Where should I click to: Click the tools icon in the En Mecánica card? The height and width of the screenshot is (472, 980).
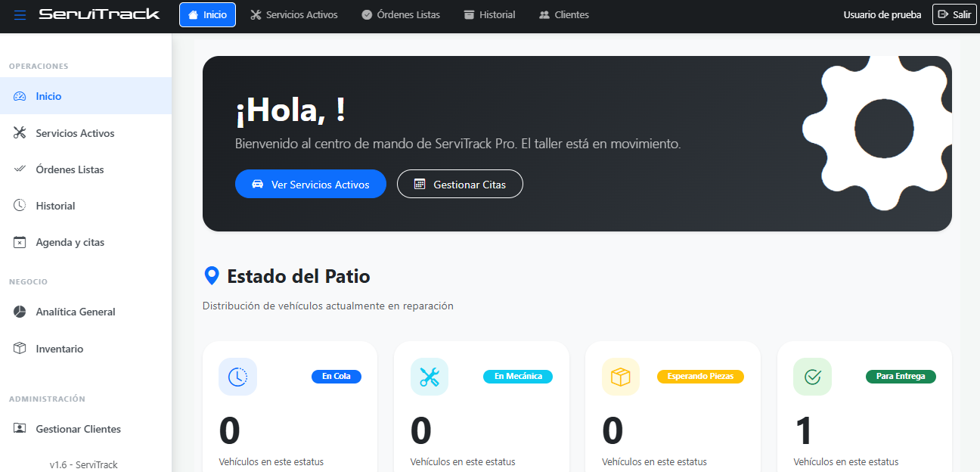point(430,376)
